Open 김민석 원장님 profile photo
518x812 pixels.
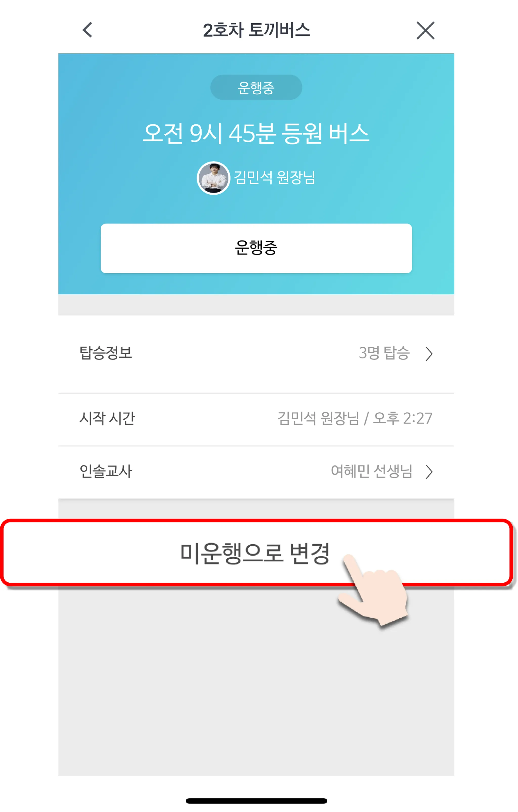213,178
